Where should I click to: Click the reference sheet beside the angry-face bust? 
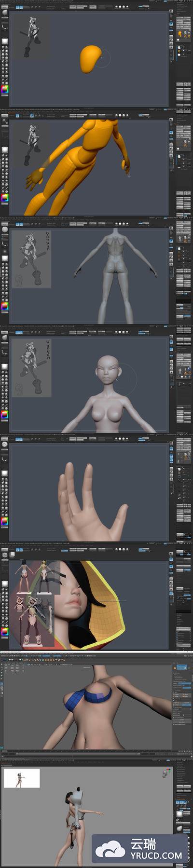(31, 367)
